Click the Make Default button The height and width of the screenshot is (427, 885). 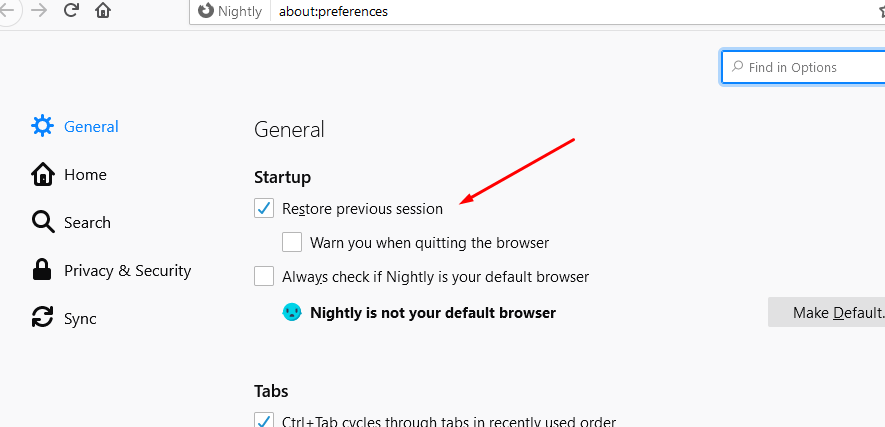pyautogui.click(x=826, y=312)
